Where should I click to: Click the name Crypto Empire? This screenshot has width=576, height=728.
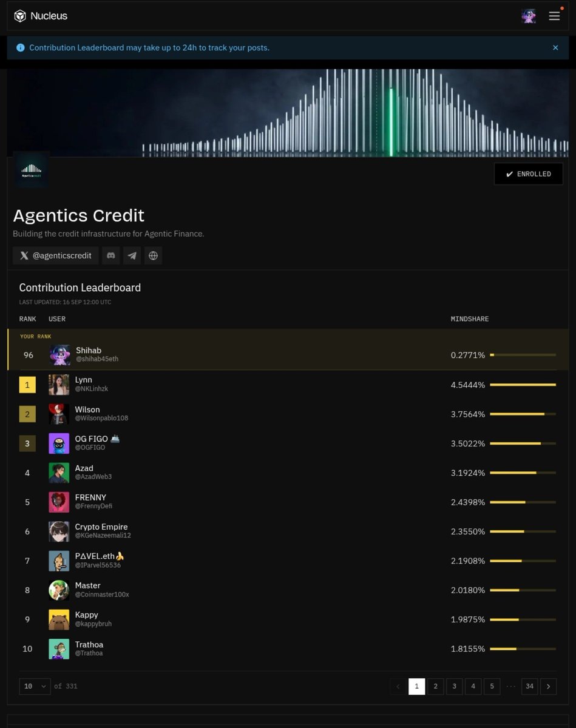pos(101,527)
